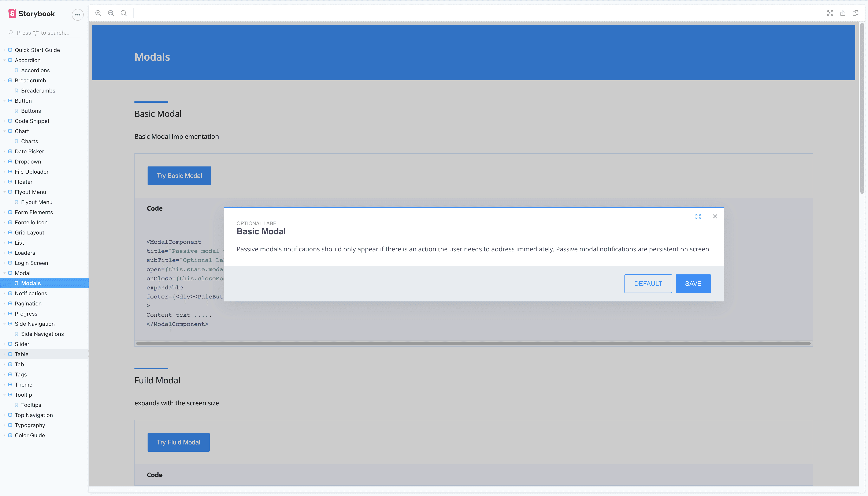
Task: Open canvas in new tab icon
Action: 843,13
